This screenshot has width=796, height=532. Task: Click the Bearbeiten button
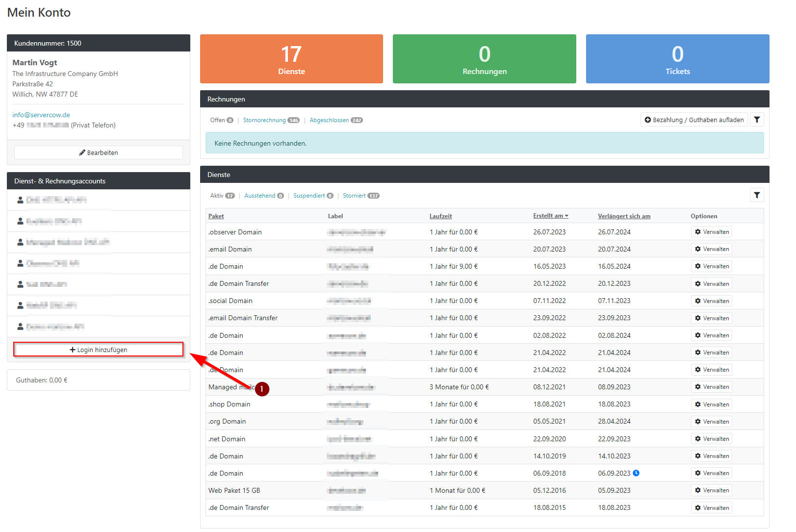pyautogui.click(x=99, y=152)
